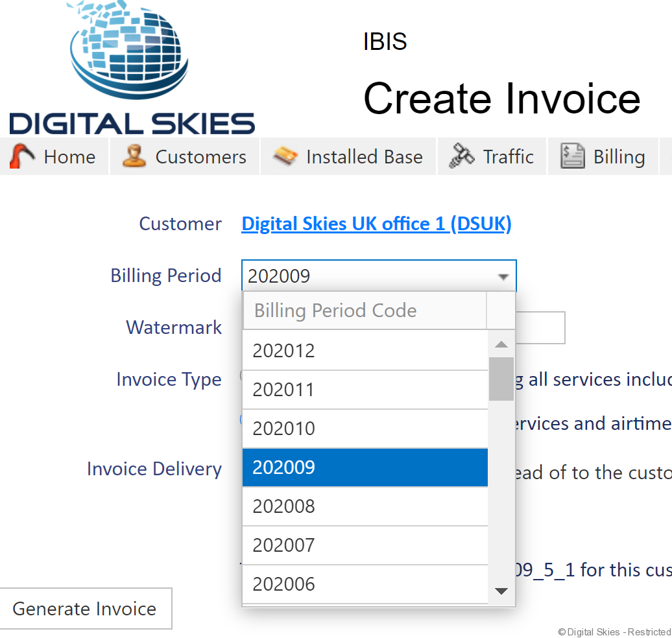Click the Home menu icon
The width and height of the screenshot is (672, 638).
tap(23, 157)
